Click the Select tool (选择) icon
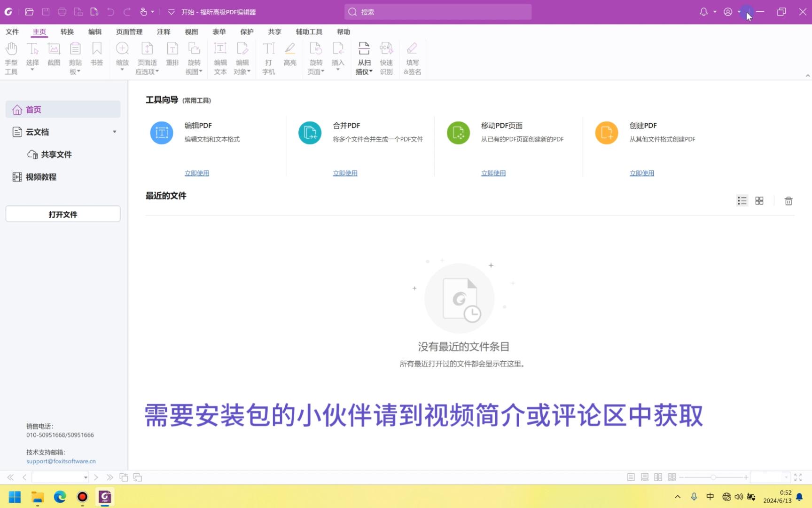Image resolution: width=812 pixels, height=508 pixels. pos(32,49)
